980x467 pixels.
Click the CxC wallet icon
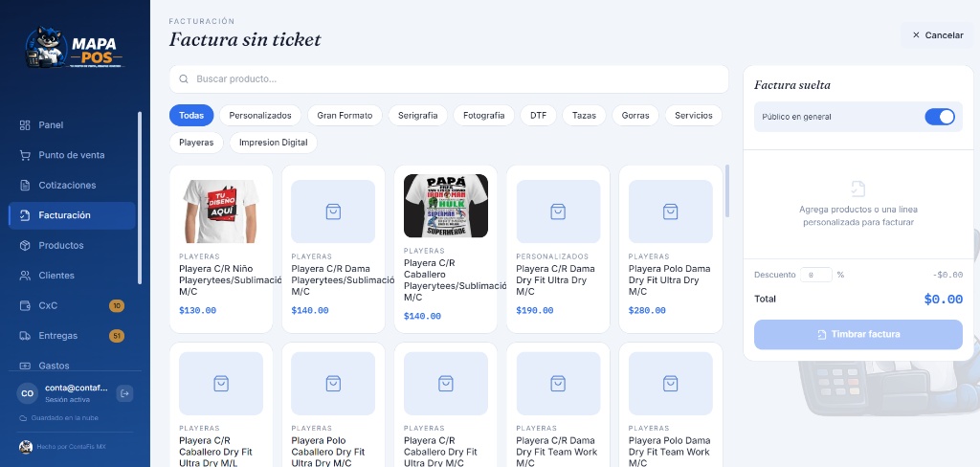[25, 305]
